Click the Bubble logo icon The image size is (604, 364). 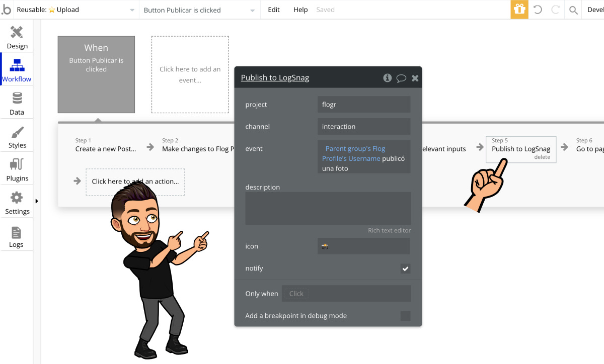pos(6,10)
